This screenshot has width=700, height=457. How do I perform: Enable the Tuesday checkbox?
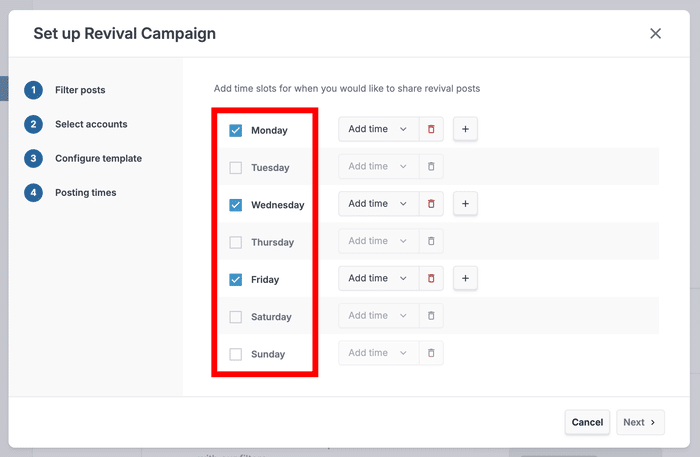point(236,168)
